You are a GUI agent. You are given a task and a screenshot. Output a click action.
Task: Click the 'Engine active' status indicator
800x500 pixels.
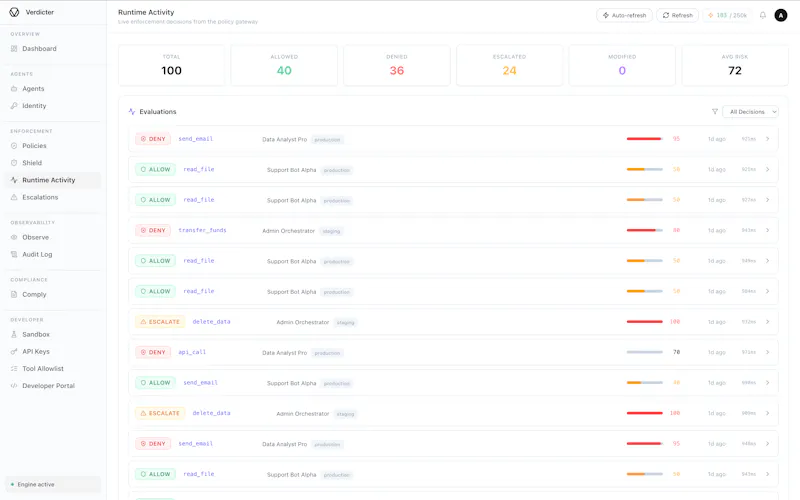[53, 484]
